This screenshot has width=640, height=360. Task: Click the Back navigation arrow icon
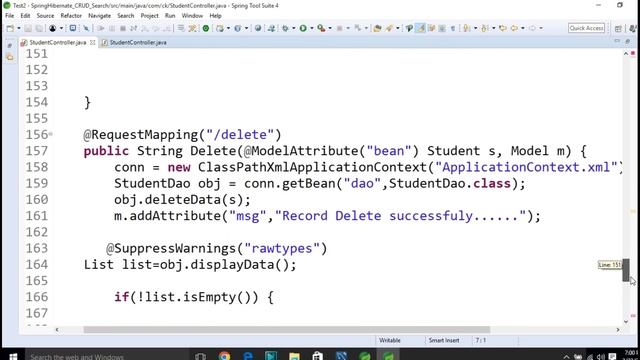tap(514, 28)
